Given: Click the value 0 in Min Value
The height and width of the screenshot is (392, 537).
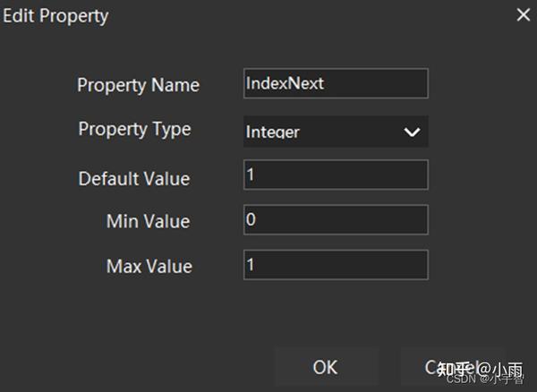Looking at the screenshot, I should (251, 219).
